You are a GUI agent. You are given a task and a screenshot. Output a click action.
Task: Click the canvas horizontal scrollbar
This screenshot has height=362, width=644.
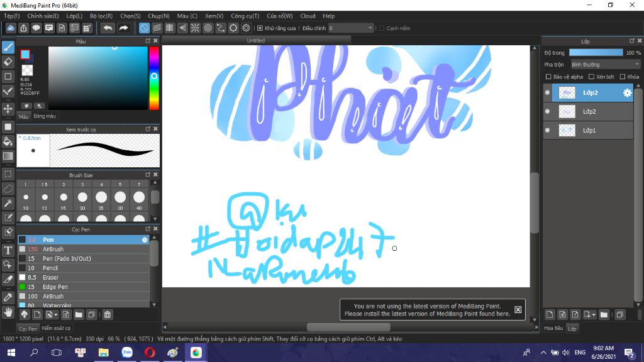pyautogui.click(x=348, y=327)
